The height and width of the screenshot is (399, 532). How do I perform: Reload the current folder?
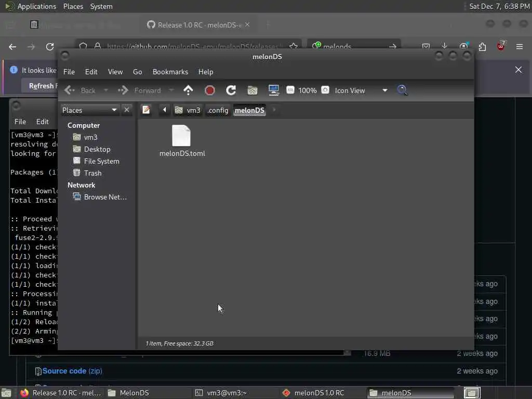[x=231, y=90]
